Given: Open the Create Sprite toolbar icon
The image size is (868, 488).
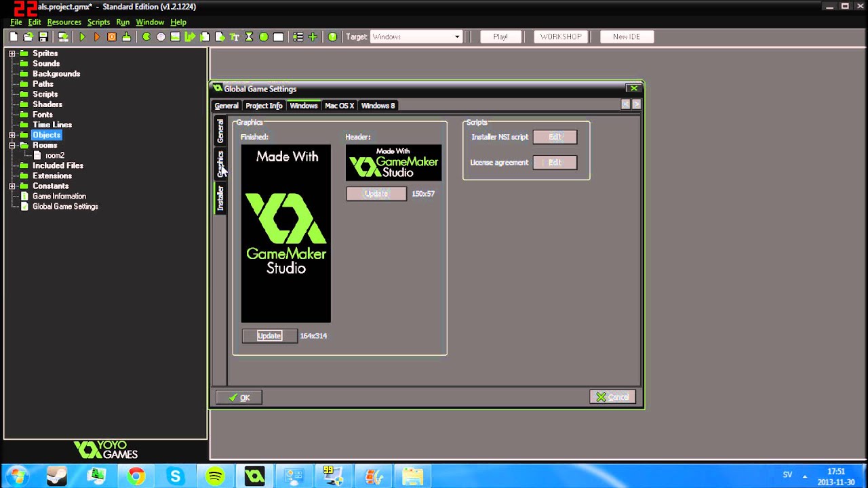Looking at the screenshot, I should coord(146,37).
